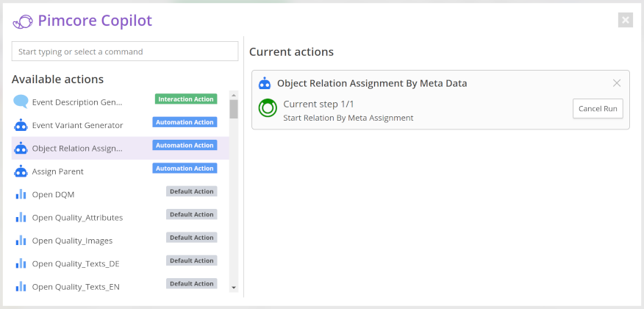This screenshot has height=309, width=644.
Task: Click the chart icon beside Open Quality_Images
Action: tap(21, 241)
